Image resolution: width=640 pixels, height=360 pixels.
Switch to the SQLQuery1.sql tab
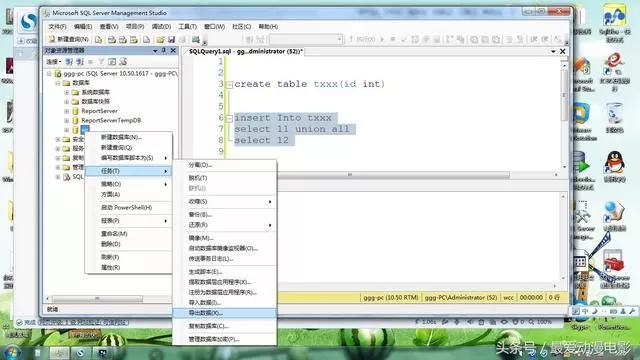[x=245, y=51]
